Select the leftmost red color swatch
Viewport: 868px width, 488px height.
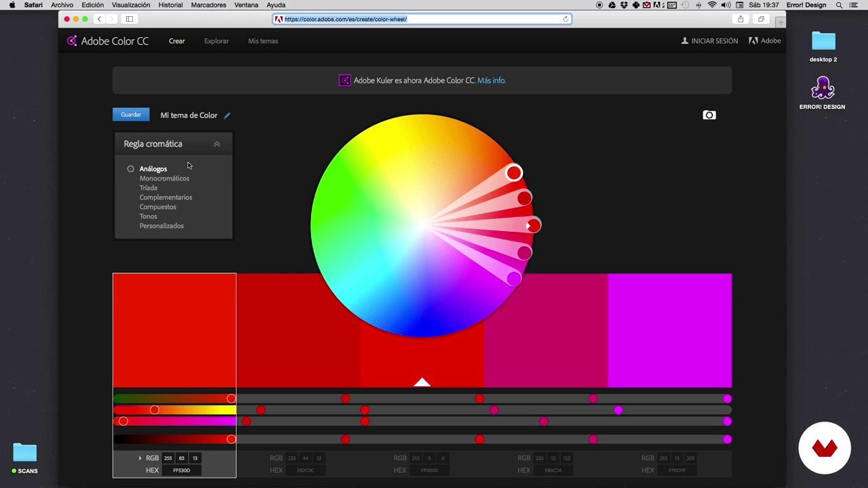[174, 330]
